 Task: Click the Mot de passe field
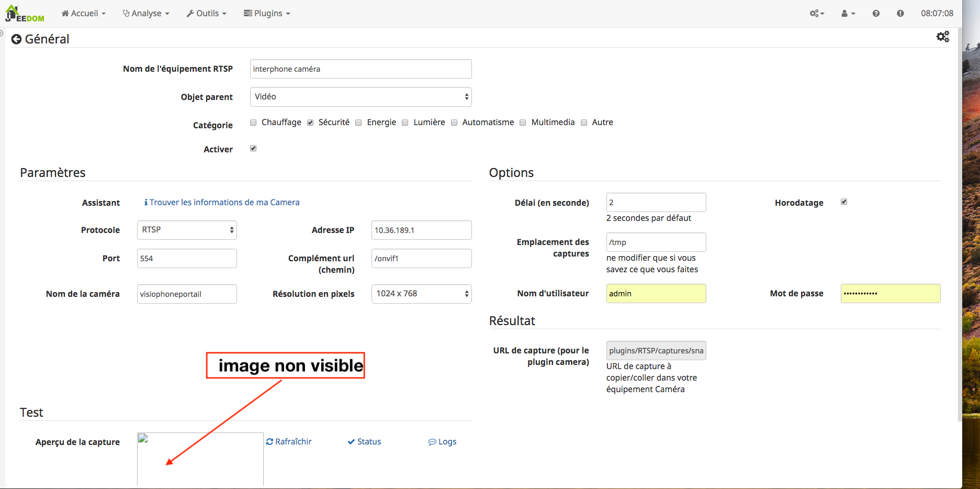(891, 294)
